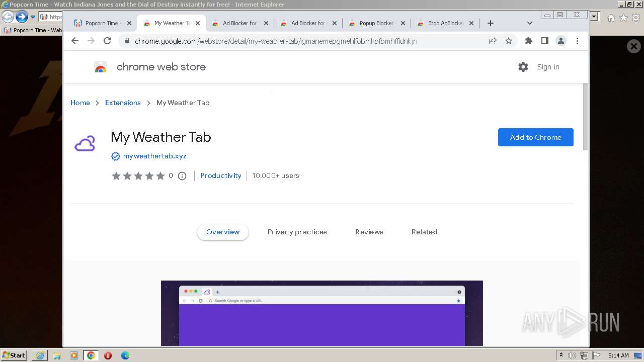Viewport: 644px width, 362px height.
Task: Dismiss the overlay with the X circle
Action: pos(634,47)
